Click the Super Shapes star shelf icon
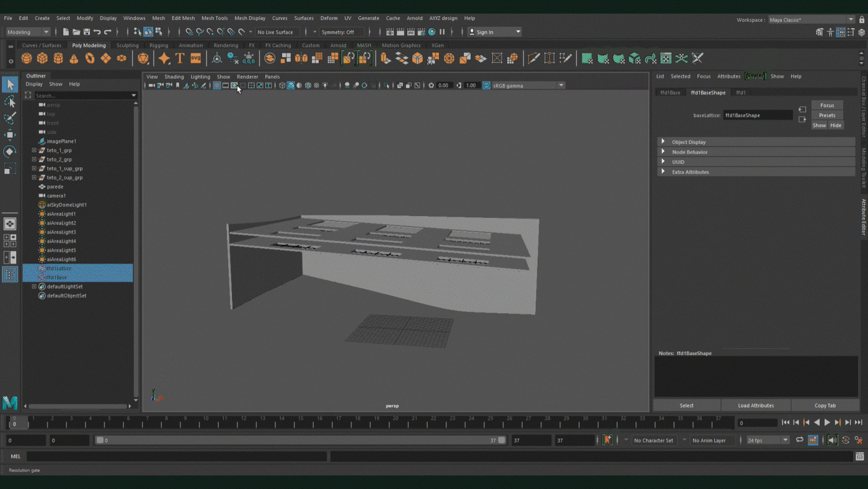 click(164, 58)
